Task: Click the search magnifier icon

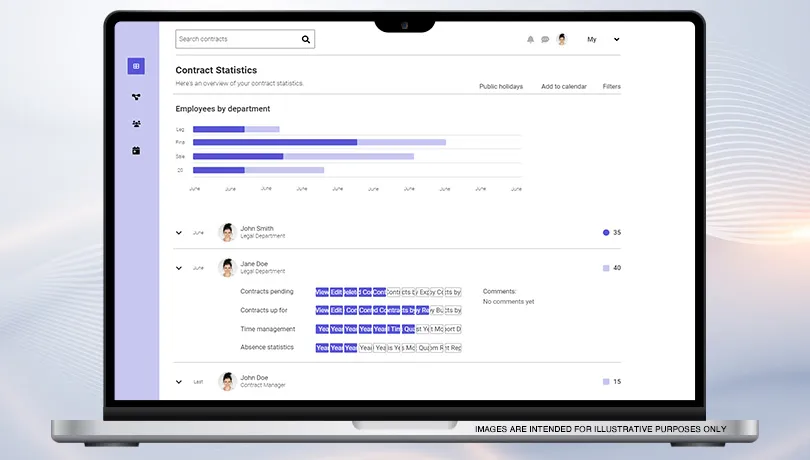Action: pyautogui.click(x=306, y=39)
